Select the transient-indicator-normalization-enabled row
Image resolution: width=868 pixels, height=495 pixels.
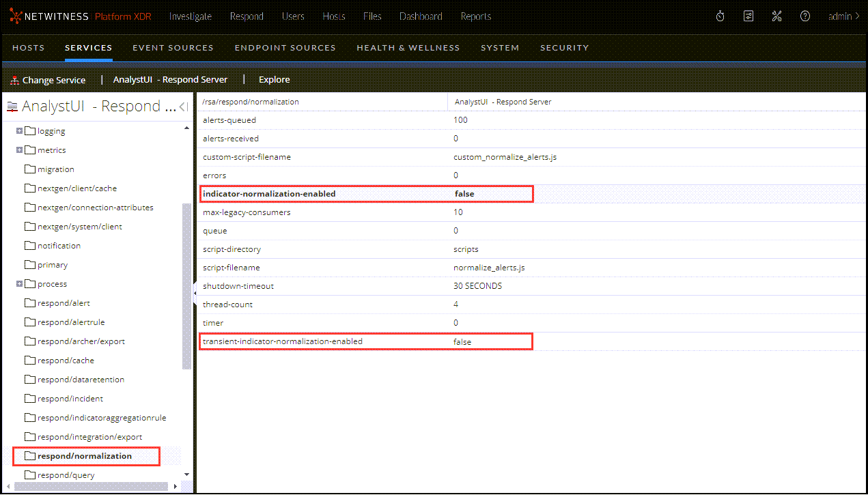point(307,341)
